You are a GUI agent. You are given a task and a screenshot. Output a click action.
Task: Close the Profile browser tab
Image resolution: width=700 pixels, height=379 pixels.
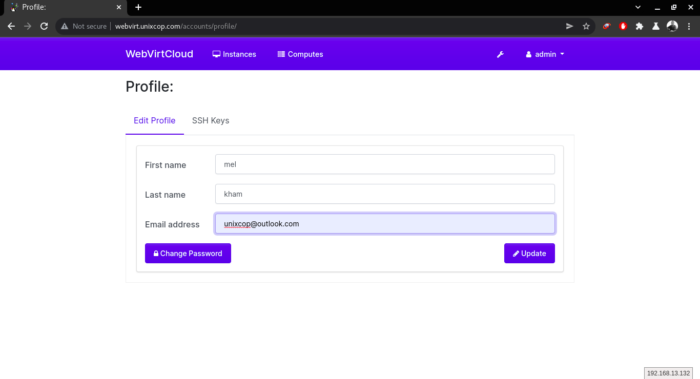[119, 7]
